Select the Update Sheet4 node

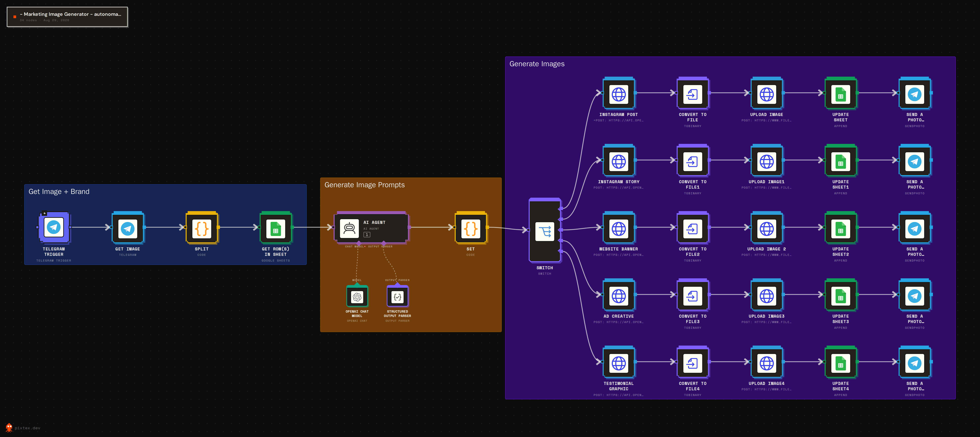point(840,362)
